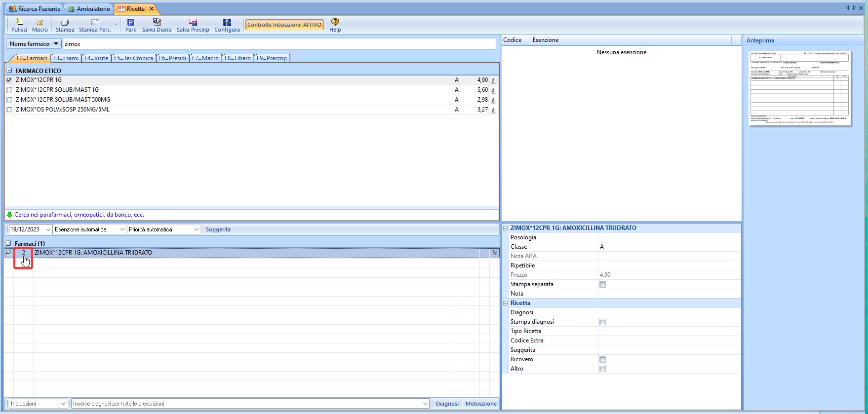Select the F7=Macro tab
This screenshot has width=868, height=414.
click(x=205, y=58)
